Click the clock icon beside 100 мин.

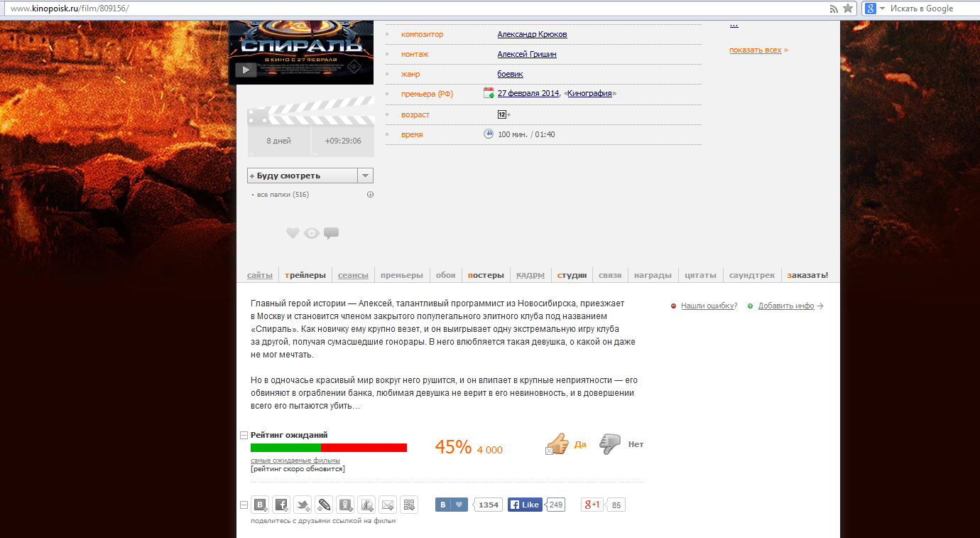[489, 134]
